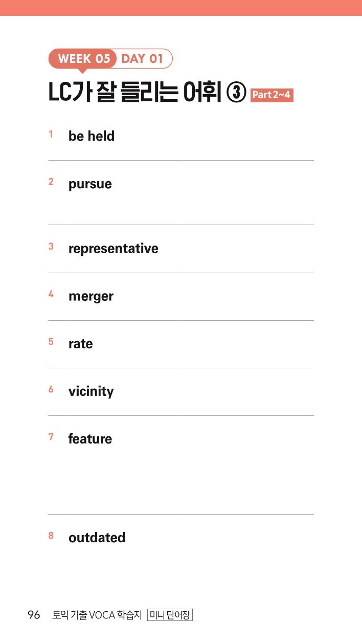Select the word 'outdated'
This screenshot has width=362, height=644.
click(x=97, y=538)
